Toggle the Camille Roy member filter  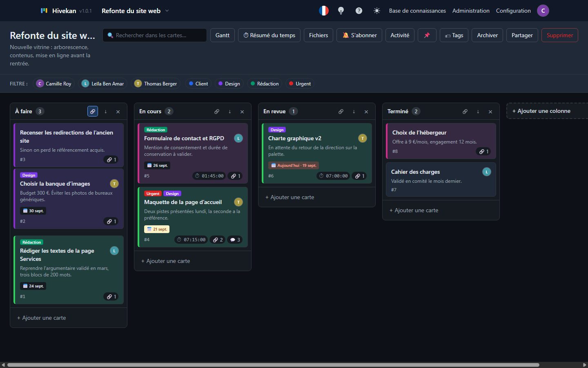[54, 83]
